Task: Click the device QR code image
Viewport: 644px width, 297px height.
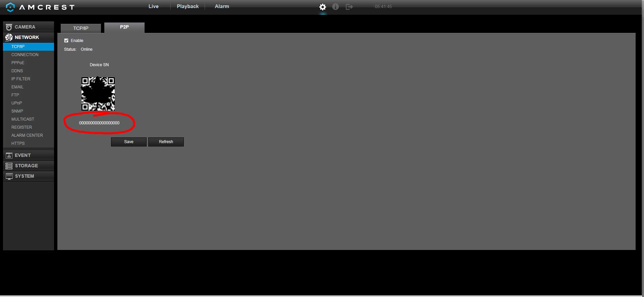Action: (x=98, y=94)
